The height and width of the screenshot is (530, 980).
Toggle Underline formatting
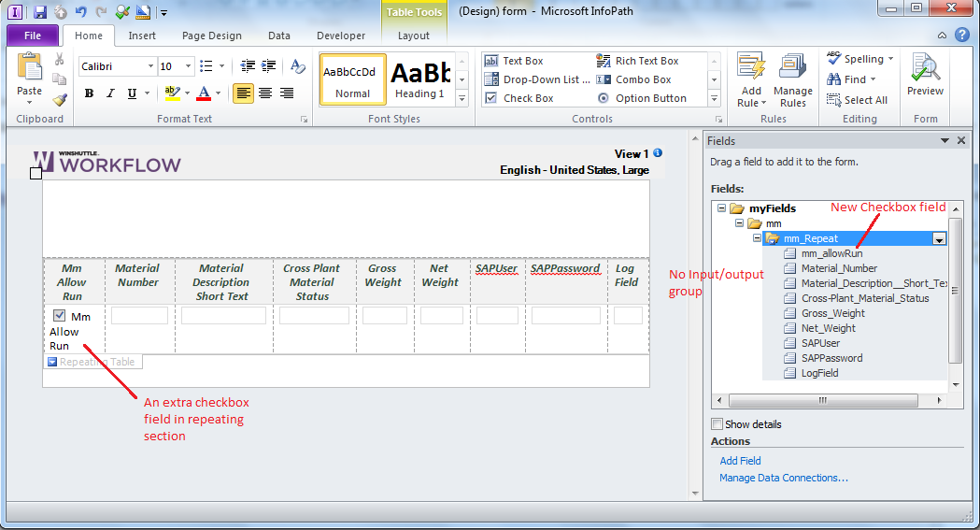tap(132, 93)
